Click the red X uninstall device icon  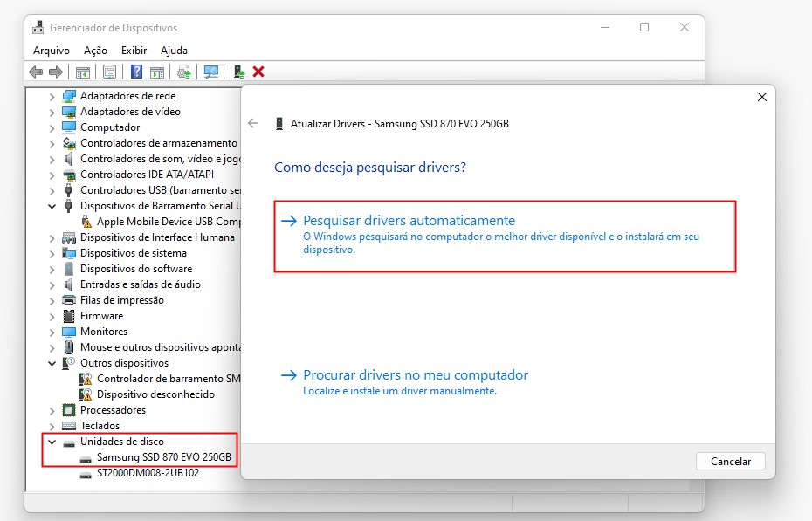click(258, 72)
